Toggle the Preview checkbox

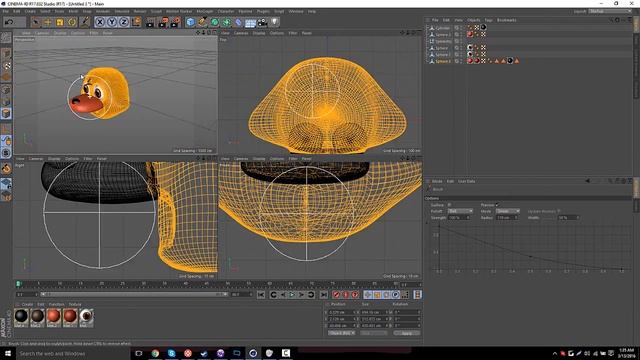(x=497, y=205)
